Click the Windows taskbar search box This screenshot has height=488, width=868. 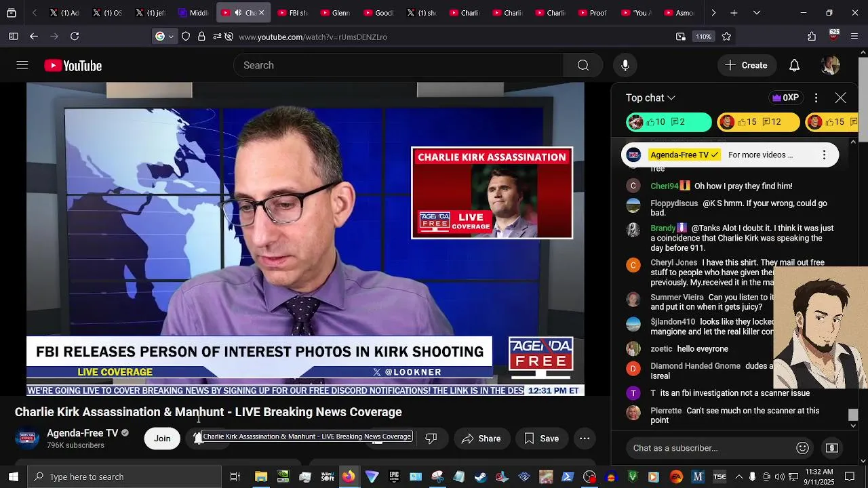pos(125,476)
